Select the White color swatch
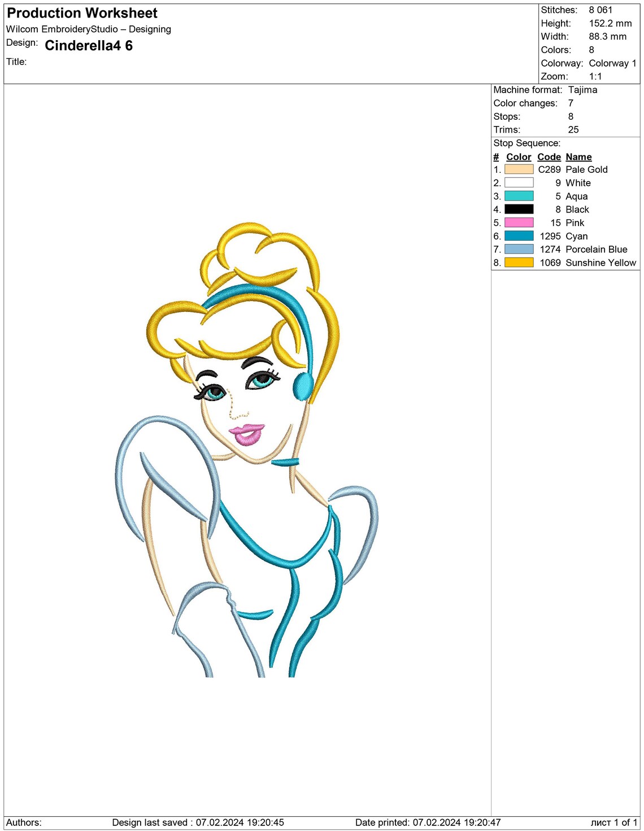The width and height of the screenshot is (644, 831). click(517, 183)
